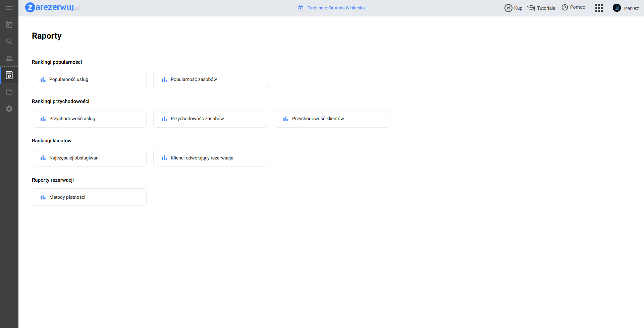Open the settings gear in sidebar
This screenshot has height=328, width=644.
point(9,109)
